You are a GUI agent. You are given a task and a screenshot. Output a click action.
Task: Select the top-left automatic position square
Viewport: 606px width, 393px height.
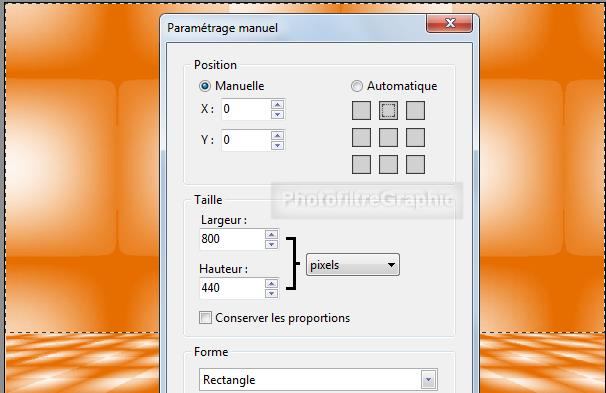point(361,111)
